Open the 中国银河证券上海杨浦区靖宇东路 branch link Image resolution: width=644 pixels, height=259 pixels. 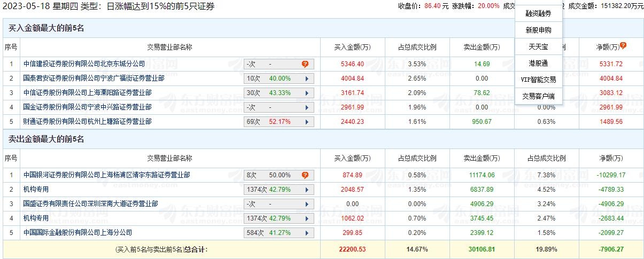tap(106, 175)
